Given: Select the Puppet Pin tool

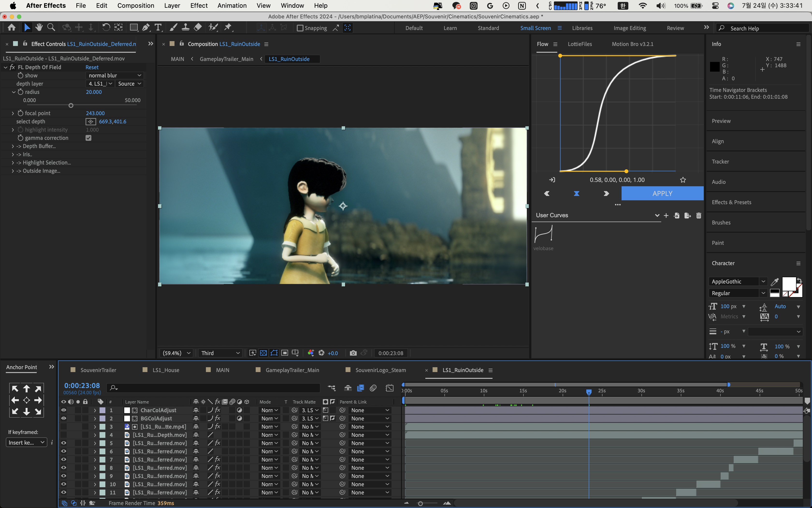Looking at the screenshot, I should click(x=228, y=28).
